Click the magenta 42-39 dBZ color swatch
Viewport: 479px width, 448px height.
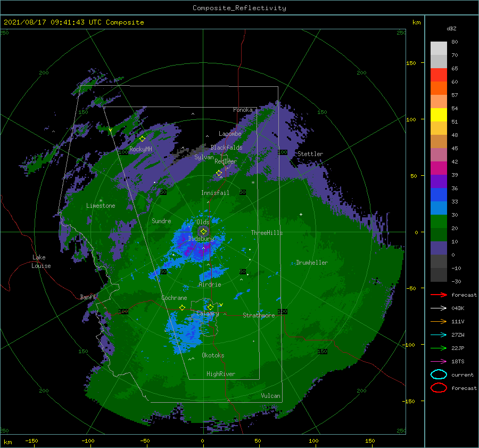tap(439, 168)
